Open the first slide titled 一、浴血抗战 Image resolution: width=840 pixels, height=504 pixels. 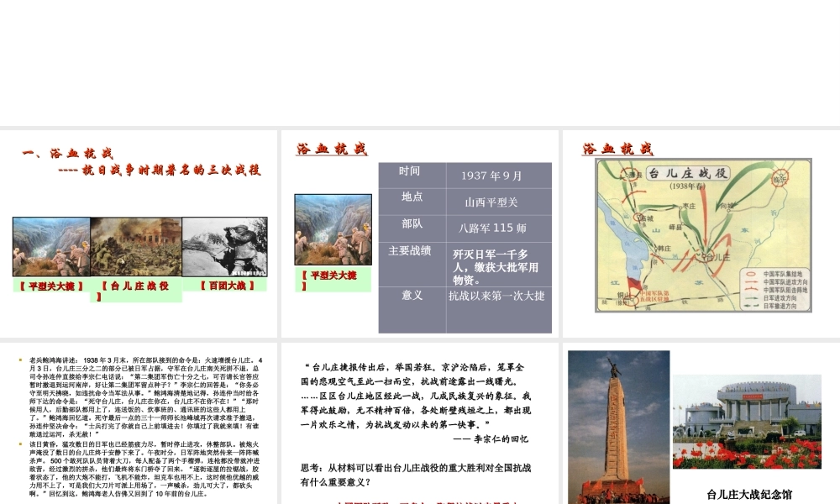(x=139, y=234)
